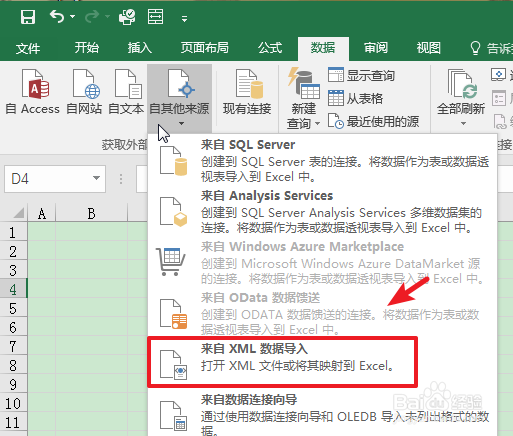The image size is (513, 436).
Task: Choose 来自 SQL Server menu item
Action: (x=322, y=160)
